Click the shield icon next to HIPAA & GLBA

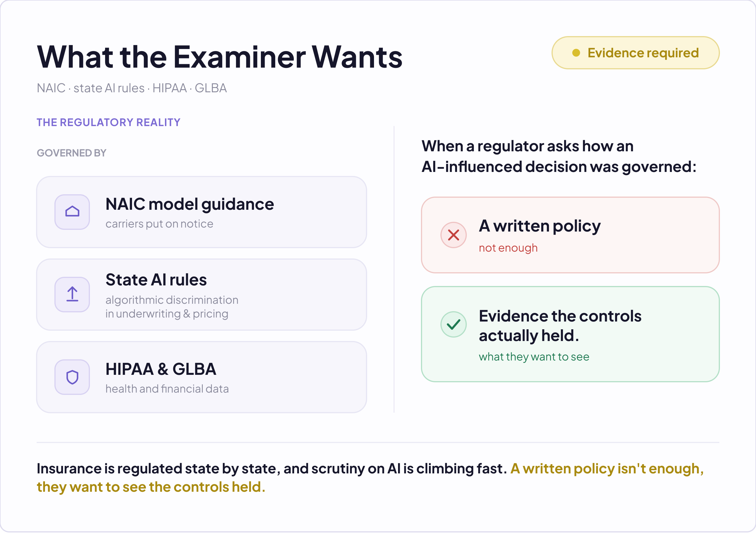coord(72,377)
